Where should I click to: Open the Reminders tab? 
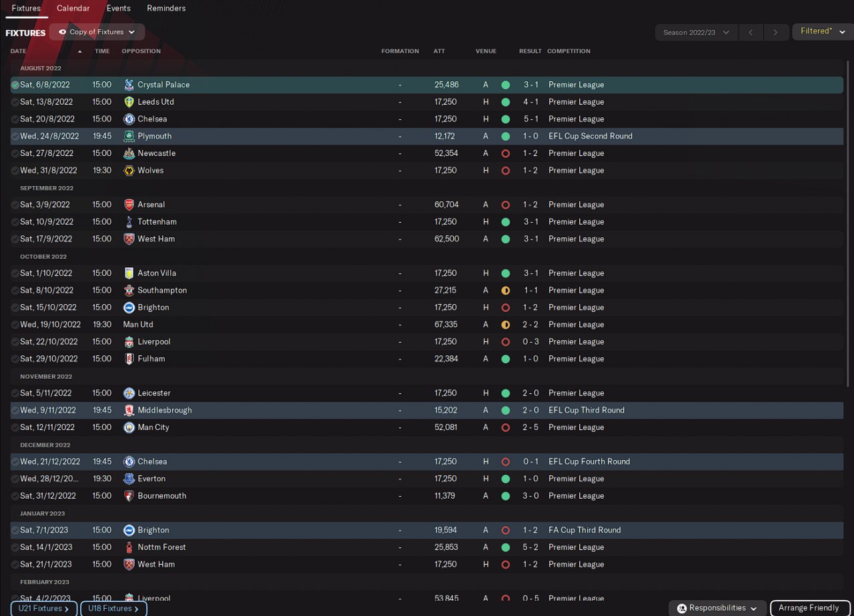point(166,9)
